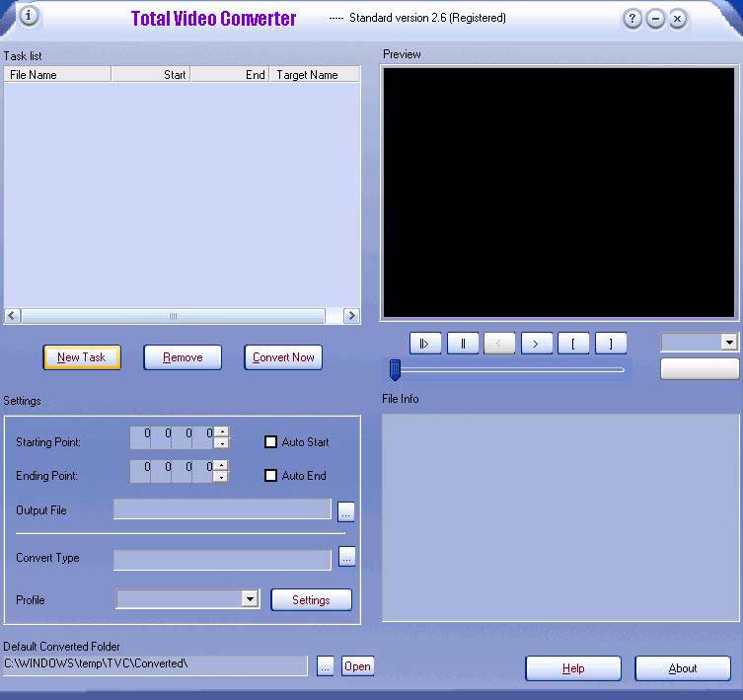Enable the Auto Start checkbox
The width and height of the screenshot is (743, 700).
[x=270, y=442]
